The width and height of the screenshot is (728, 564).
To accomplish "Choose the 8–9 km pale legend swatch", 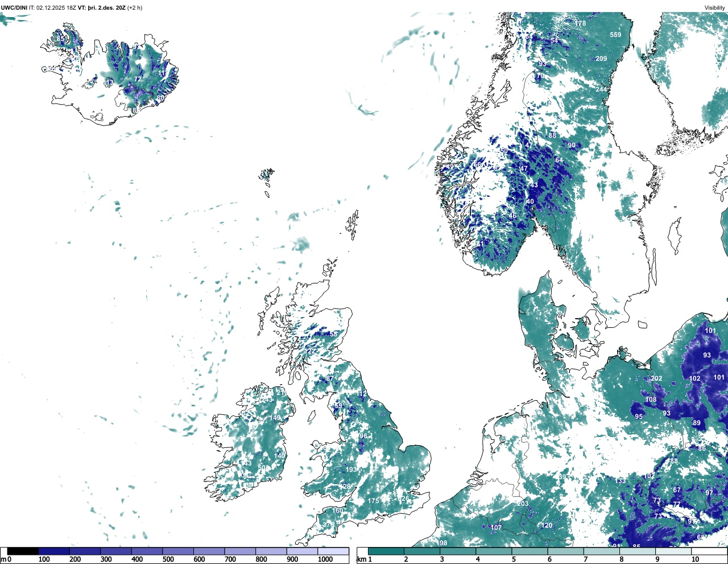I will [637, 551].
